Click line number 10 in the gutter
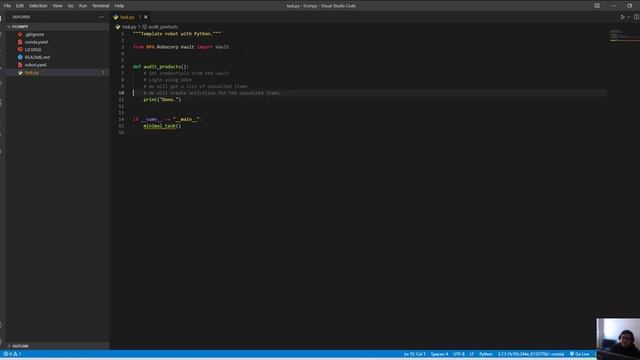Image resolution: width=640 pixels, height=360 pixels. 121,93
